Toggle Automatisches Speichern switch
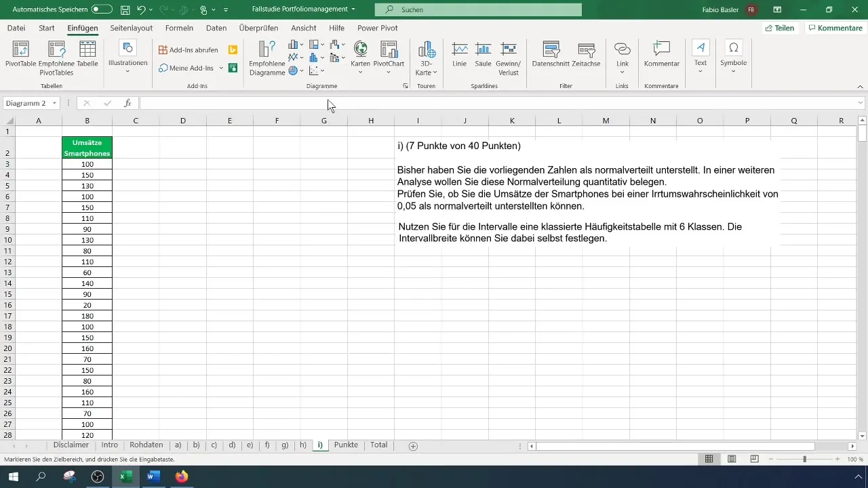This screenshot has width=868, height=488. [102, 9]
